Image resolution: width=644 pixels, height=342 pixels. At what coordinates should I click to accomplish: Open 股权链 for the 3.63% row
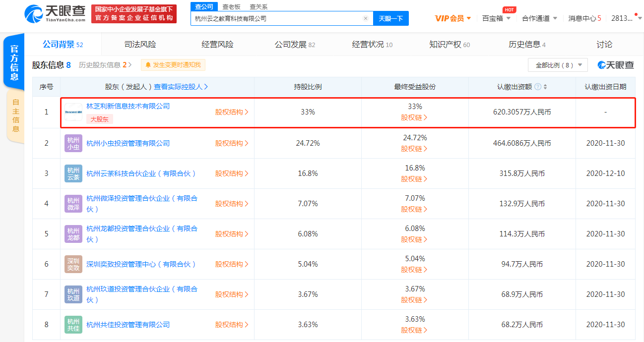(x=414, y=330)
